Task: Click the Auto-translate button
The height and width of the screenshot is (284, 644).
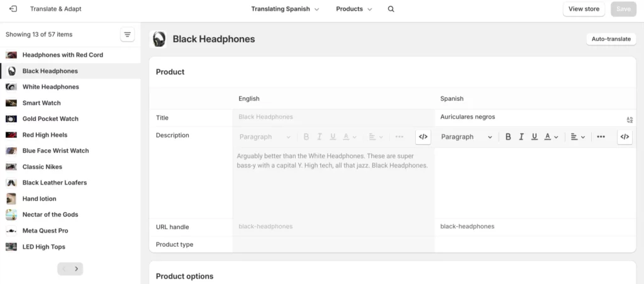Action: [611, 39]
